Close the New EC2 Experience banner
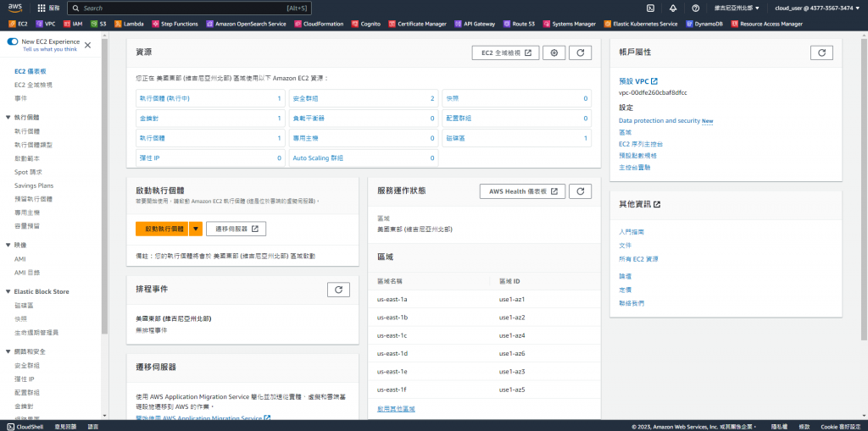 87,46
